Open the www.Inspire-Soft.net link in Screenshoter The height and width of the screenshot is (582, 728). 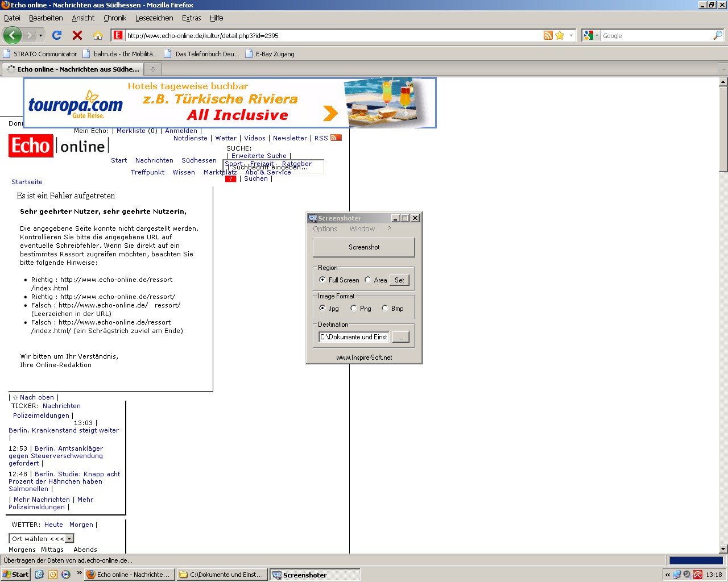[364, 357]
